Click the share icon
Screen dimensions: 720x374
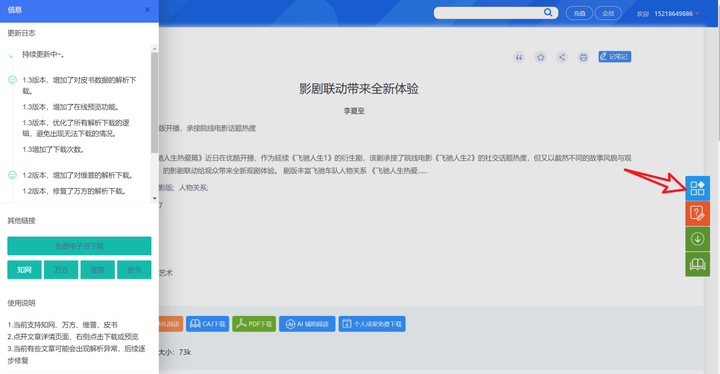[562, 57]
